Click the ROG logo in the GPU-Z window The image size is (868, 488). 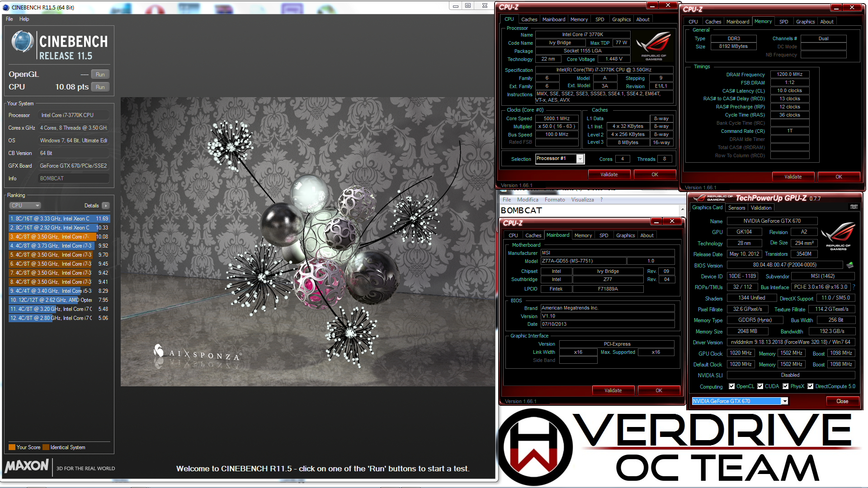point(838,236)
